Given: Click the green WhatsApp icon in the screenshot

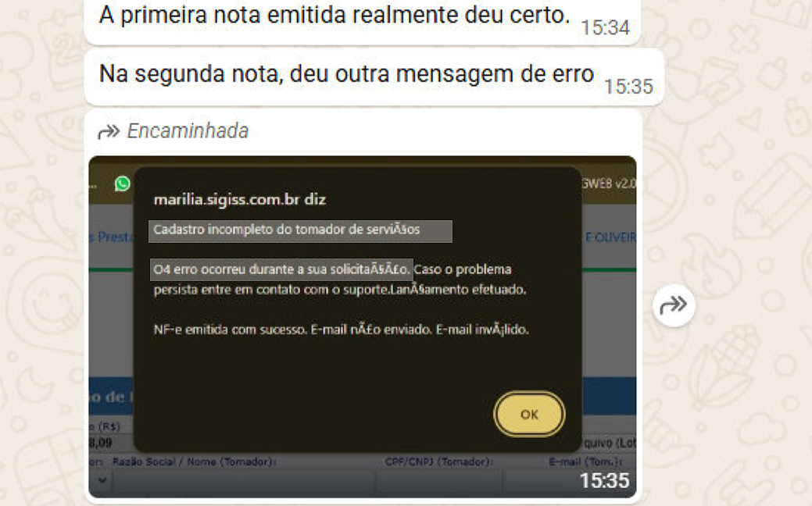Looking at the screenshot, I should pyautogui.click(x=123, y=184).
